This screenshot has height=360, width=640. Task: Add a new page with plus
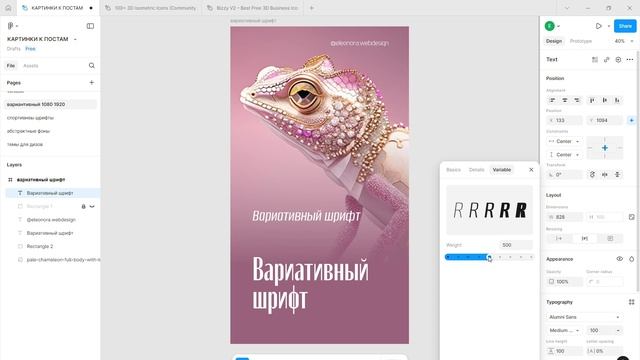[x=91, y=82]
